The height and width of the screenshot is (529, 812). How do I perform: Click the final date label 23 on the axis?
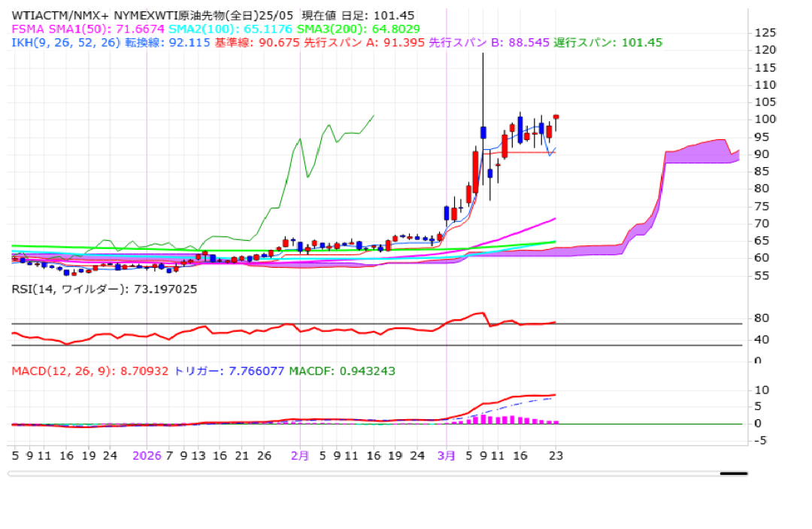click(x=556, y=455)
